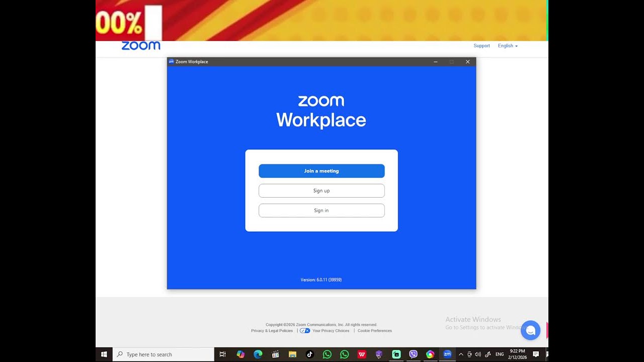Viewport: 644px width, 362px height.
Task: Close the Zoom Workplace window
Action: [x=467, y=62]
